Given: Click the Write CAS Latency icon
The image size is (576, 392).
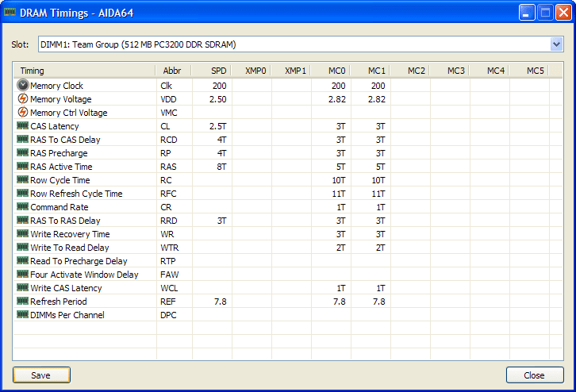Looking at the screenshot, I should [x=22, y=288].
